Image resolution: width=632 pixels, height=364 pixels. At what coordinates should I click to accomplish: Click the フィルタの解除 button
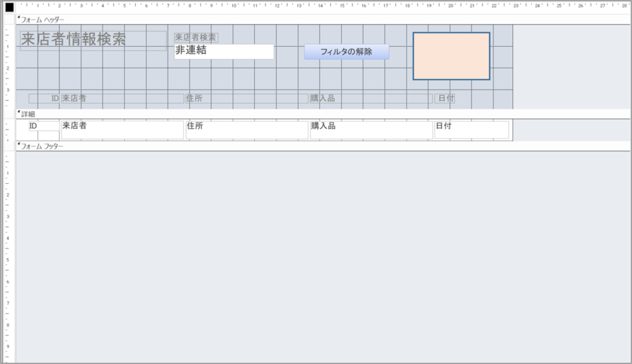click(347, 52)
